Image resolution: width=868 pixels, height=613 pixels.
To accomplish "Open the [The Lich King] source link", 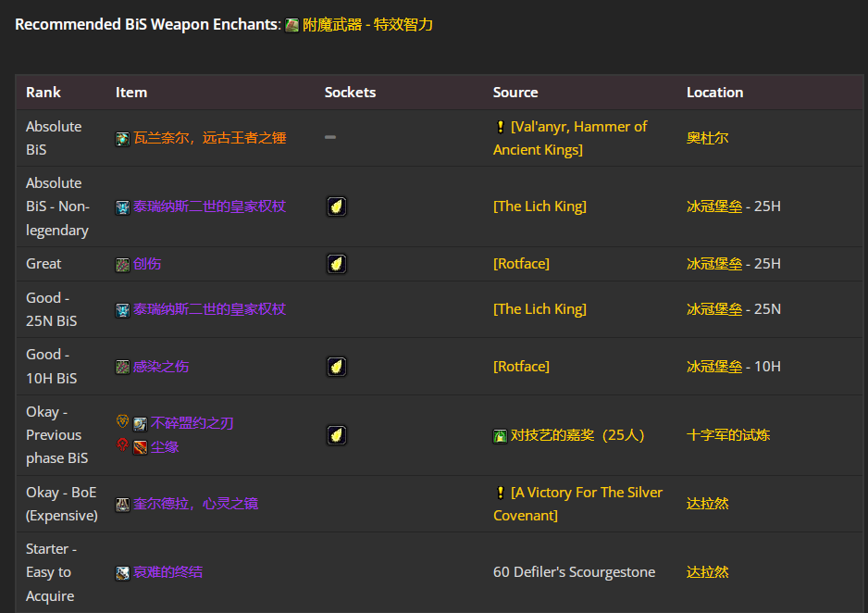I will (539, 206).
